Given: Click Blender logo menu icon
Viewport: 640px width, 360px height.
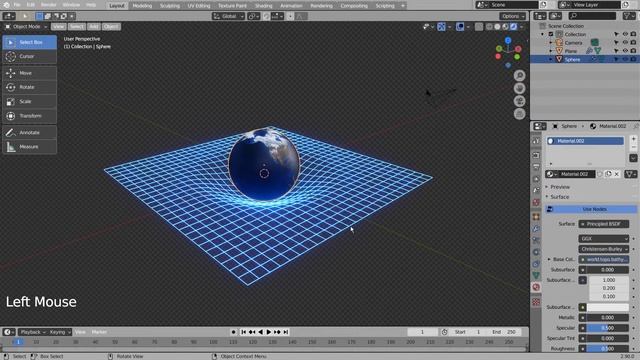Looking at the screenshot, I should pos(6,5).
